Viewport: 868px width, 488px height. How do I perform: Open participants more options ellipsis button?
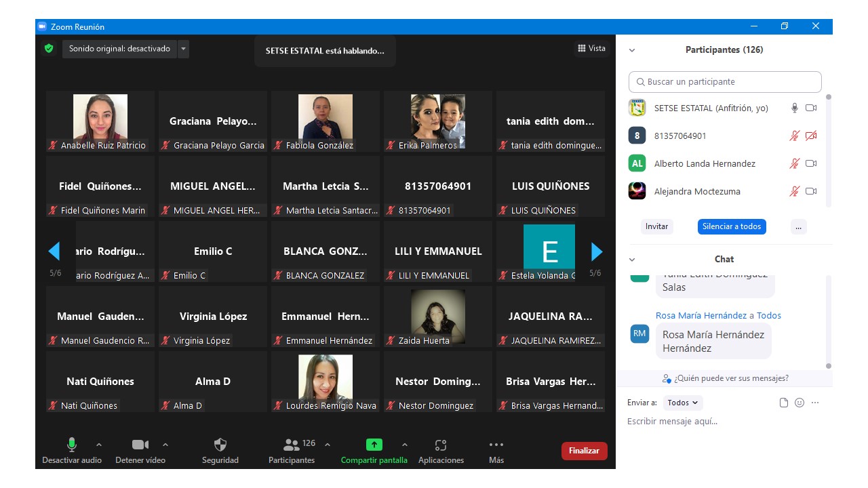pos(799,226)
